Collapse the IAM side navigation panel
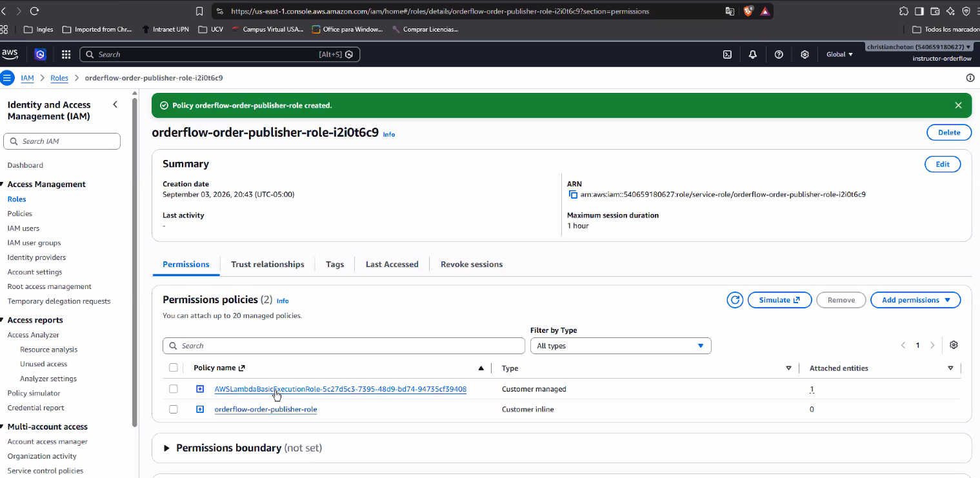The image size is (980, 478). [115, 105]
